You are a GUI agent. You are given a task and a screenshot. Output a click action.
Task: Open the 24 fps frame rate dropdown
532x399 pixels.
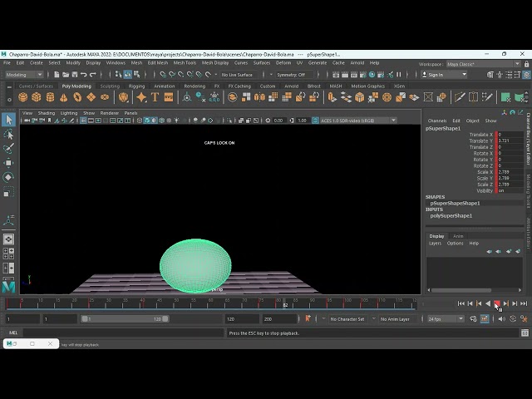(446, 319)
